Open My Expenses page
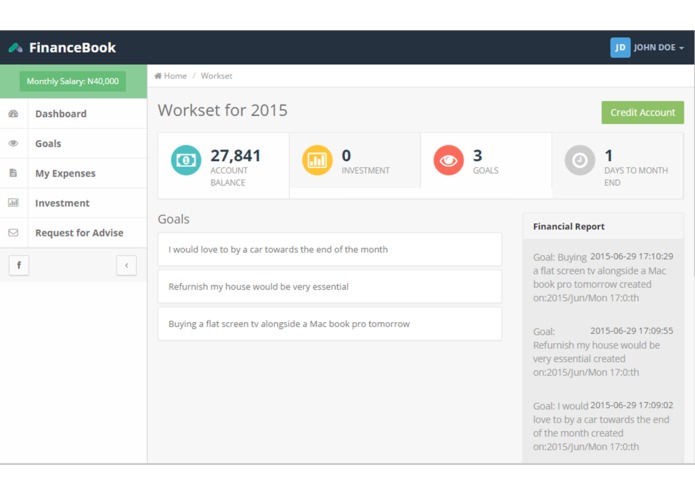The width and height of the screenshot is (695, 494). point(74,173)
